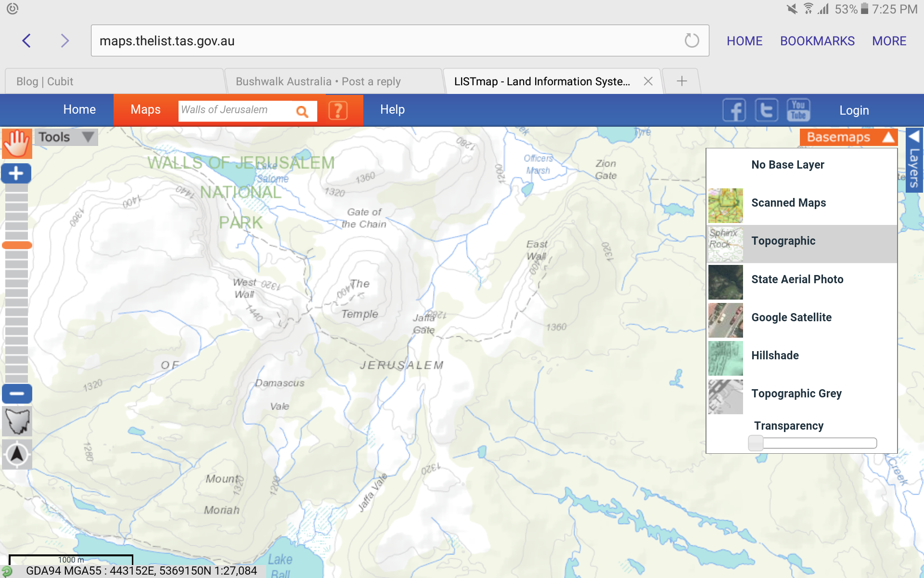Screen dimensions: 924x578
Task: Zoom to full Tasmania extent icon
Action: [17, 421]
